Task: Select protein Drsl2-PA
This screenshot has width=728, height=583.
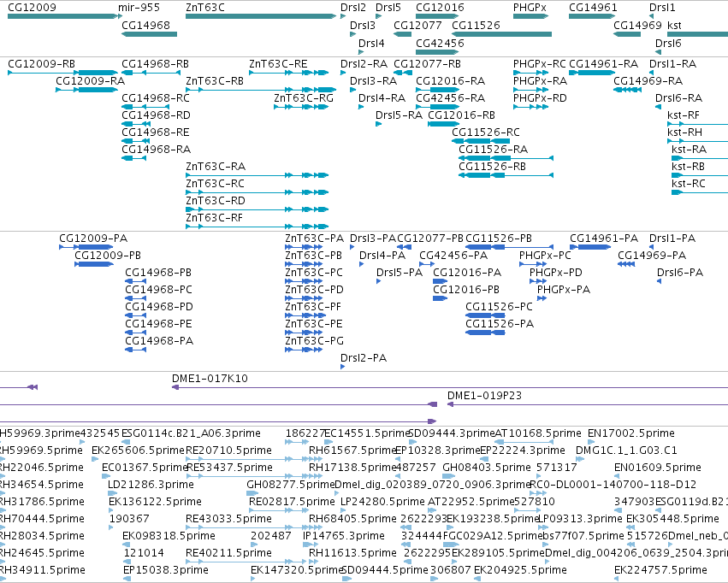Action: [343, 367]
